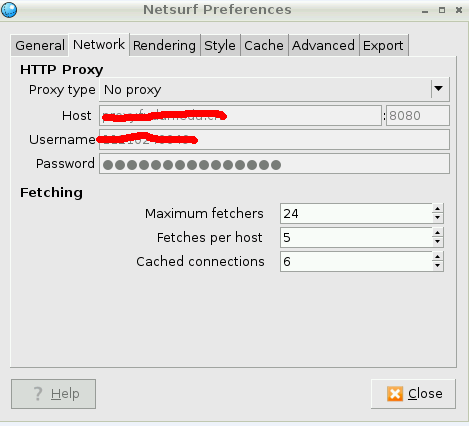Click the Maximum fetchers value field
Screen dimensions: 469x426
coord(356,213)
